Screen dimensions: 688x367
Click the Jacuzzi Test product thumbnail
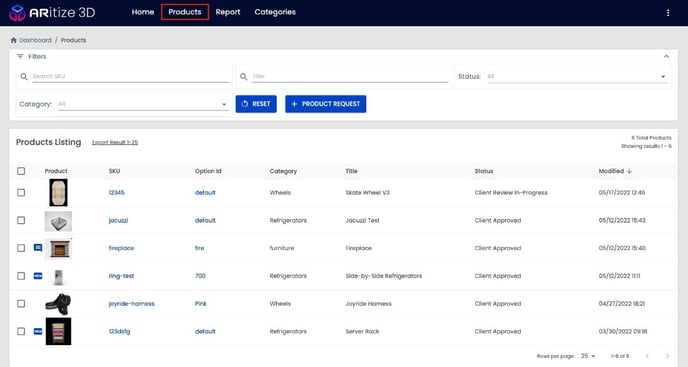(x=58, y=222)
